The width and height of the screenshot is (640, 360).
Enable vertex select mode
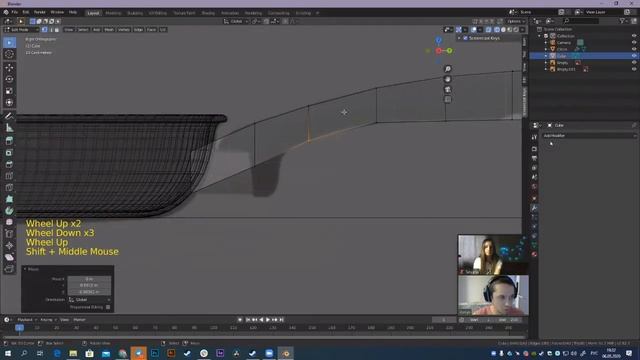[x=44, y=30]
